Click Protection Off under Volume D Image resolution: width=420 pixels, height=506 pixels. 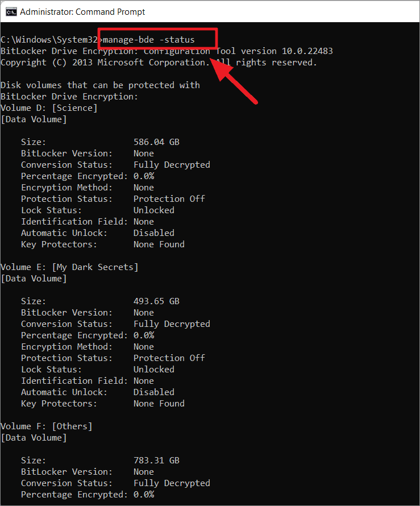coord(169,199)
